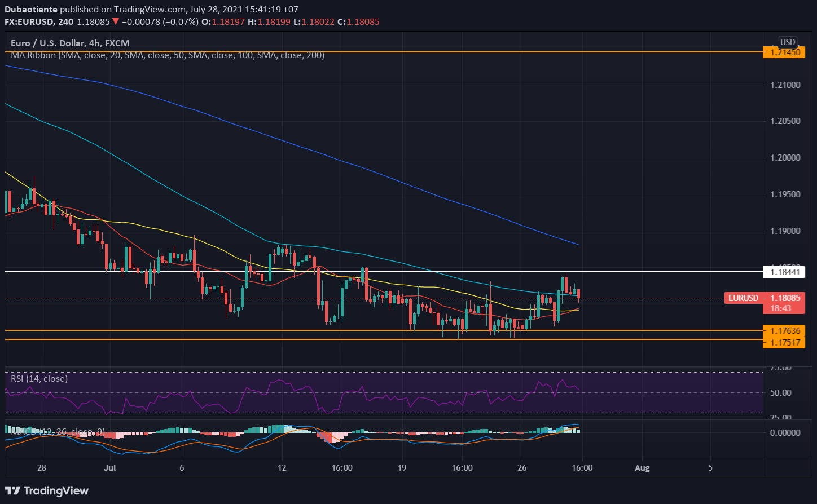Click the TradingView logo in the footer
Screen dimensions: 817x504
click(47, 490)
